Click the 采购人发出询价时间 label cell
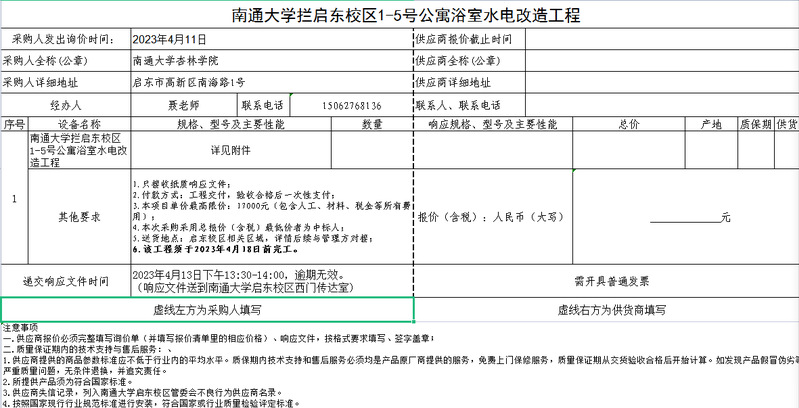Viewport: 799px width, 408px height. pyautogui.click(x=66, y=39)
